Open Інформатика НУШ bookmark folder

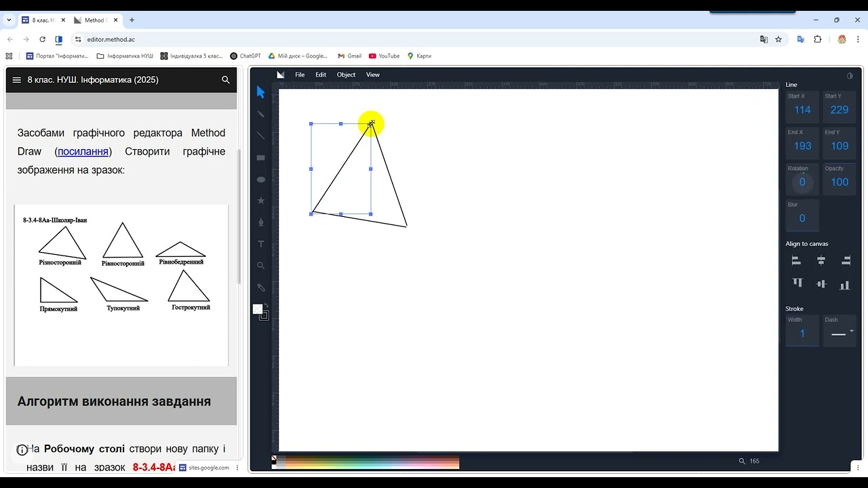125,56
